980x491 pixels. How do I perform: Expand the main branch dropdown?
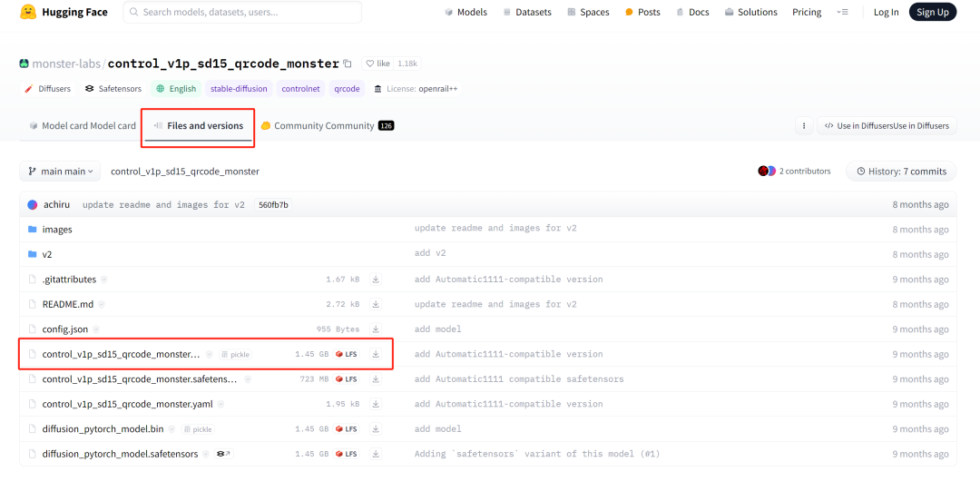point(60,171)
